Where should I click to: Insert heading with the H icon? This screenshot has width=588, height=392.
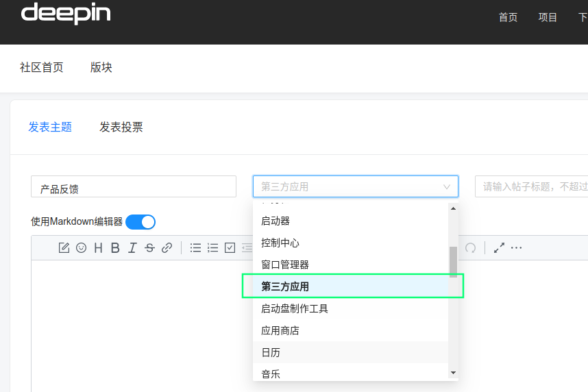click(x=98, y=247)
